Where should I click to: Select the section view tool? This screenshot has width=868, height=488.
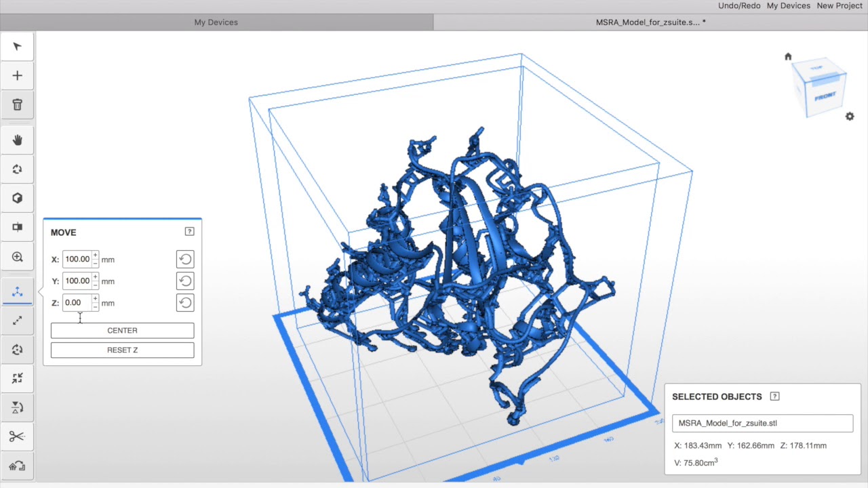(x=18, y=227)
